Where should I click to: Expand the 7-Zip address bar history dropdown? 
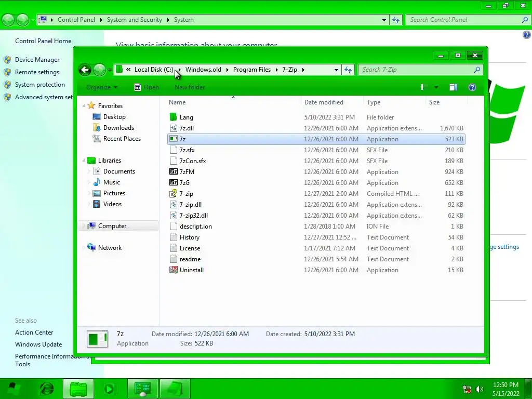pos(336,70)
